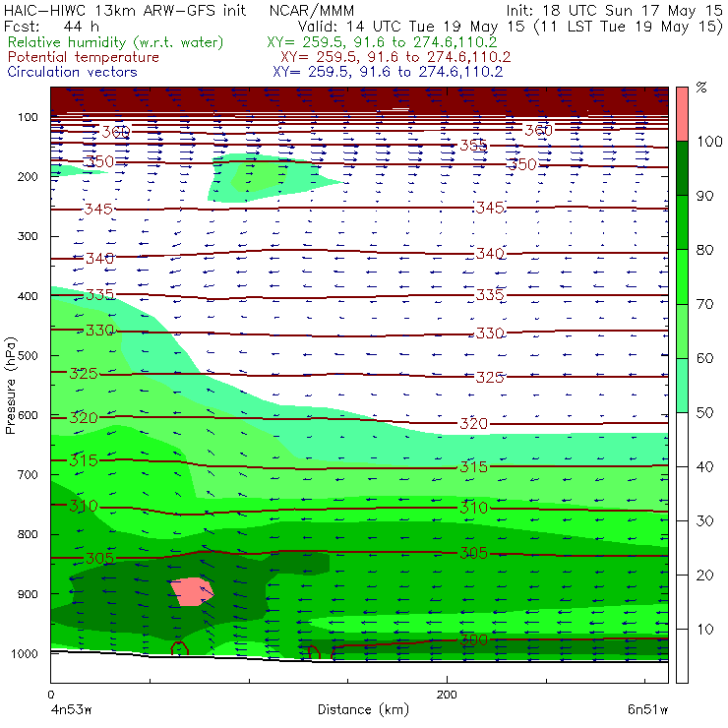Click the '90' colorbar value label
Screen dimensions: 728x728
coord(704,196)
